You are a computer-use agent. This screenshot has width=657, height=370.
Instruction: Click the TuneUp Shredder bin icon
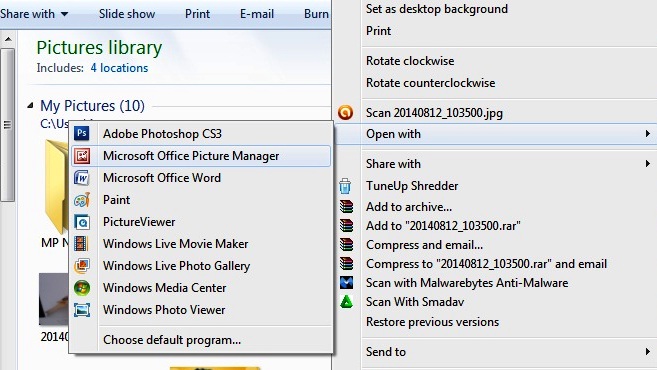[345, 186]
